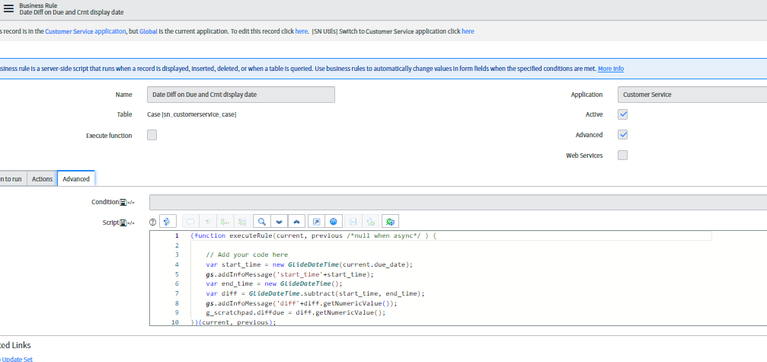Click the 'var end_time' code line
The height and width of the screenshot is (362, 767).
(x=274, y=283)
